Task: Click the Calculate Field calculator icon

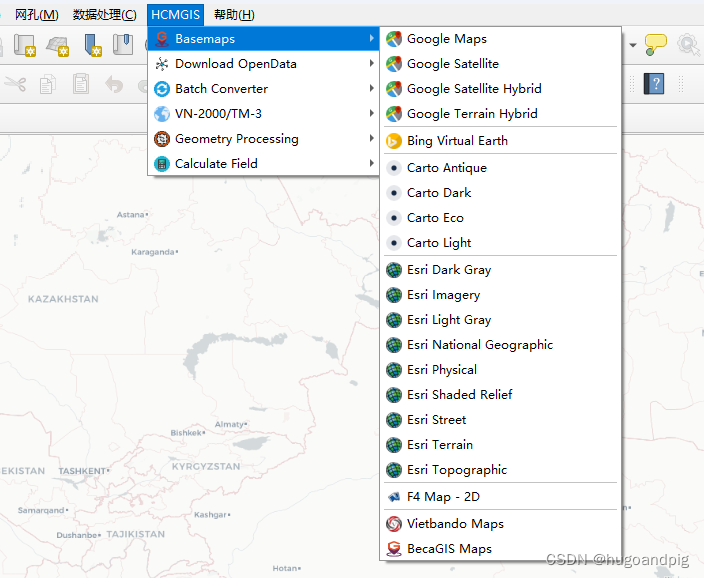Action: [162, 164]
